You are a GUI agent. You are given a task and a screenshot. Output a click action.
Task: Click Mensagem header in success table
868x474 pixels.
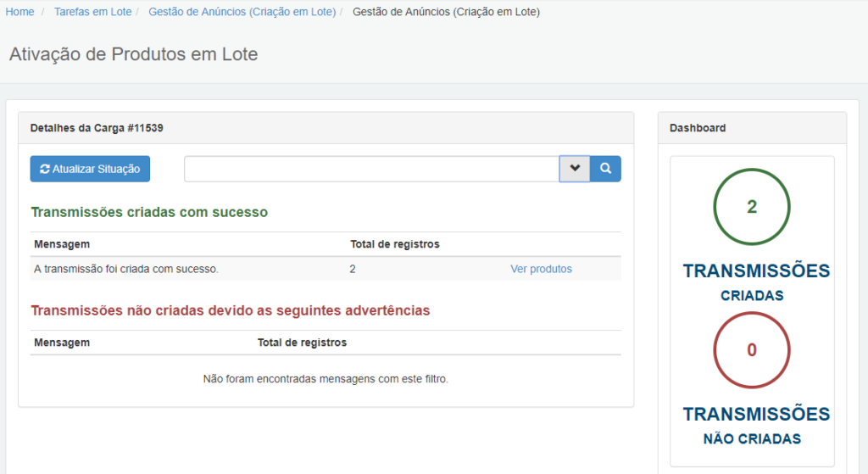62,244
